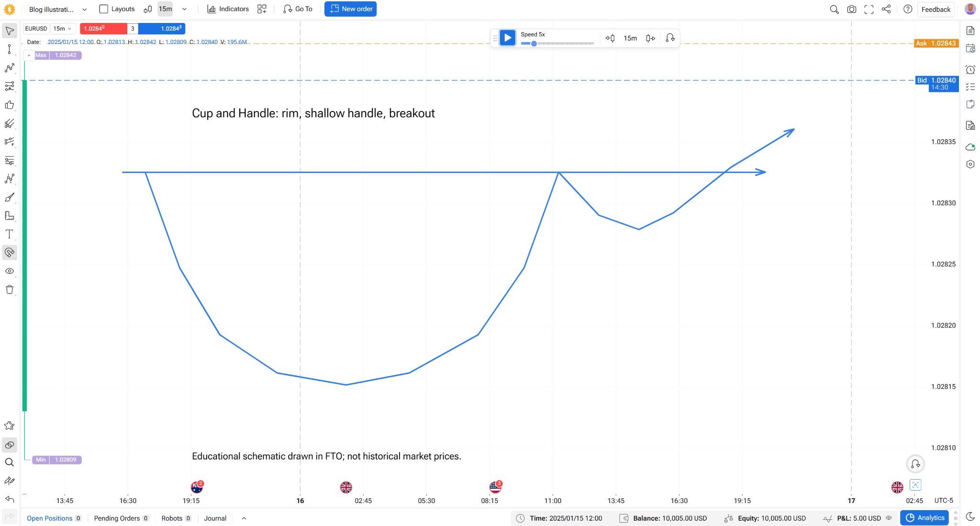Click the user profile avatar
Viewport: 980px width, 526px height.
(970, 9)
